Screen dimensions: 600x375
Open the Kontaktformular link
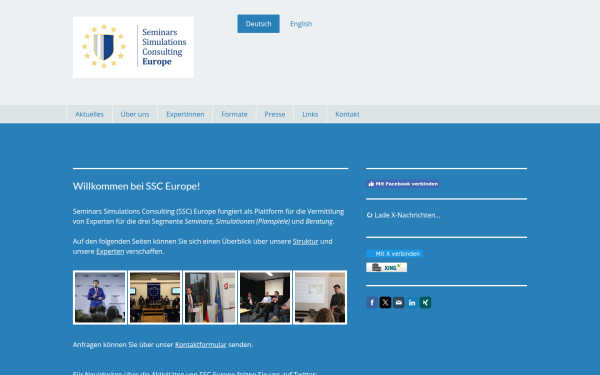[201, 344]
